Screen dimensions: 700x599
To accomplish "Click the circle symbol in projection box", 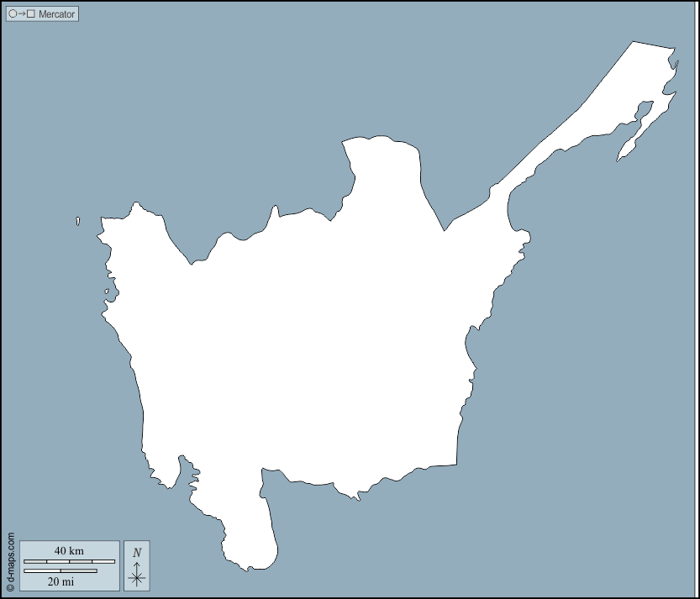I will (13, 14).
